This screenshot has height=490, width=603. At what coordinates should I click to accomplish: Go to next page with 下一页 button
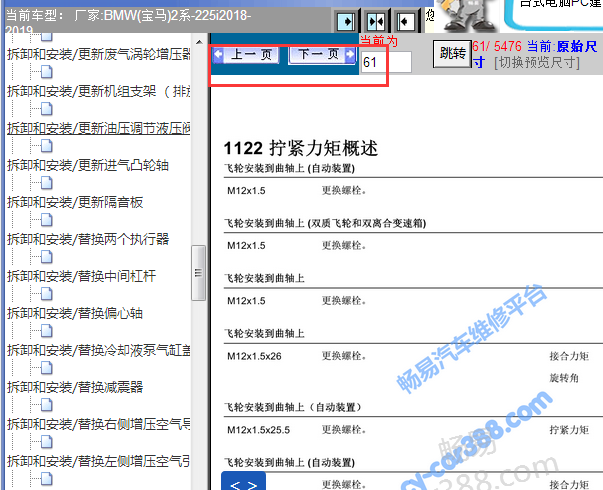(322, 55)
